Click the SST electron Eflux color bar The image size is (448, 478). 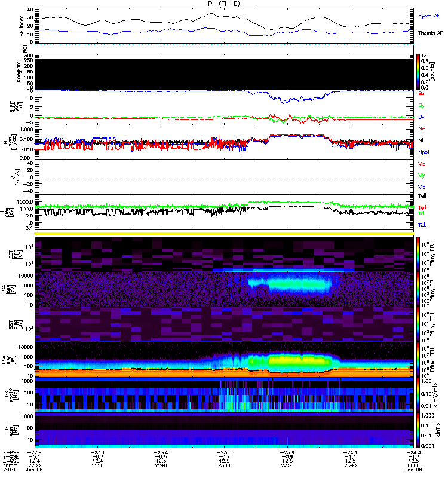coord(418,324)
